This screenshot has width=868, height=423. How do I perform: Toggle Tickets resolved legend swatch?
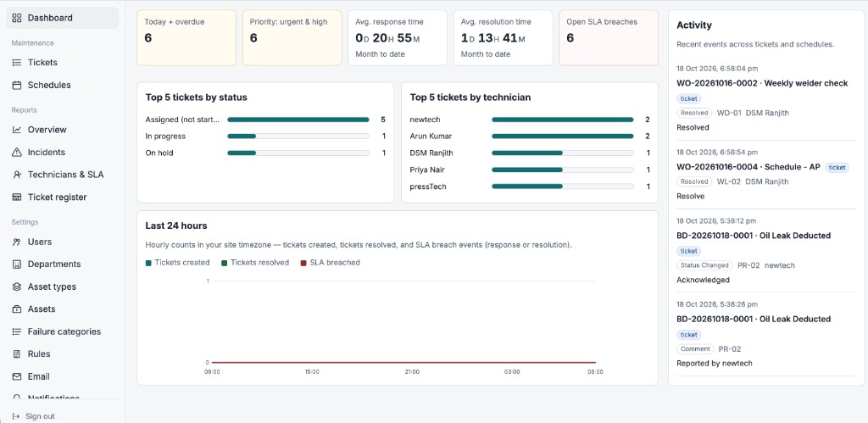click(x=224, y=263)
